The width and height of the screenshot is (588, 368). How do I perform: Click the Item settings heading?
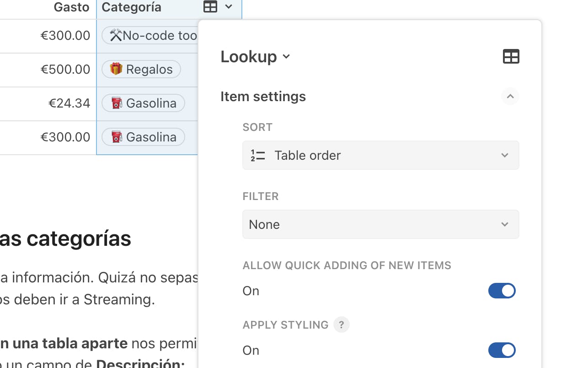(x=263, y=97)
